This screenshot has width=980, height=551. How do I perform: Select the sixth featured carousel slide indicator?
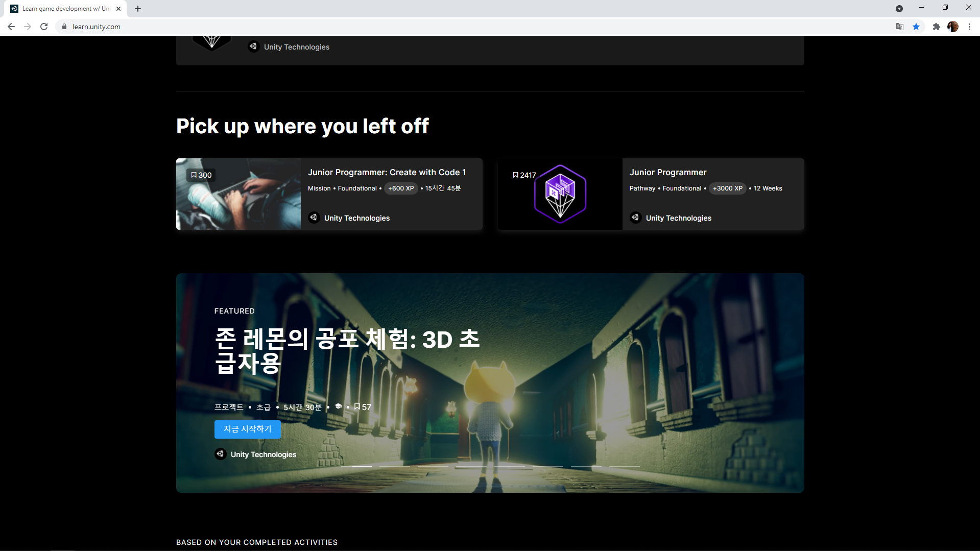tap(548, 467)
